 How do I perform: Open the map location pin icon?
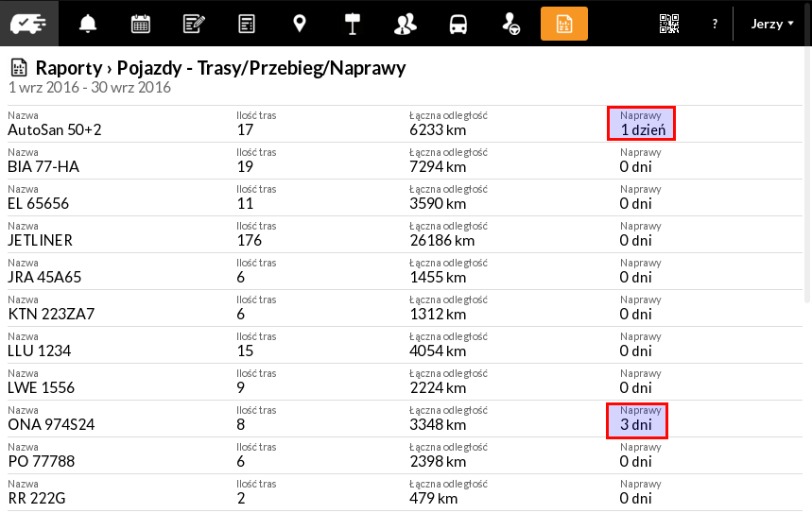click(x=300, y=24)
